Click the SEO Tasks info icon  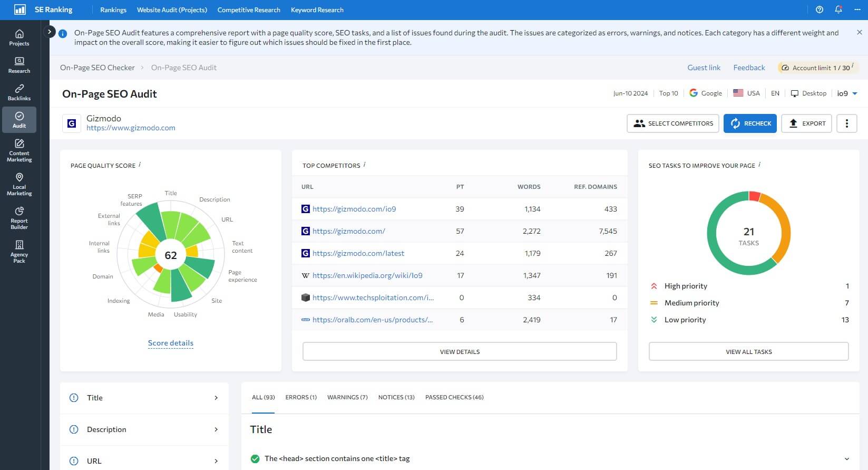759,165
